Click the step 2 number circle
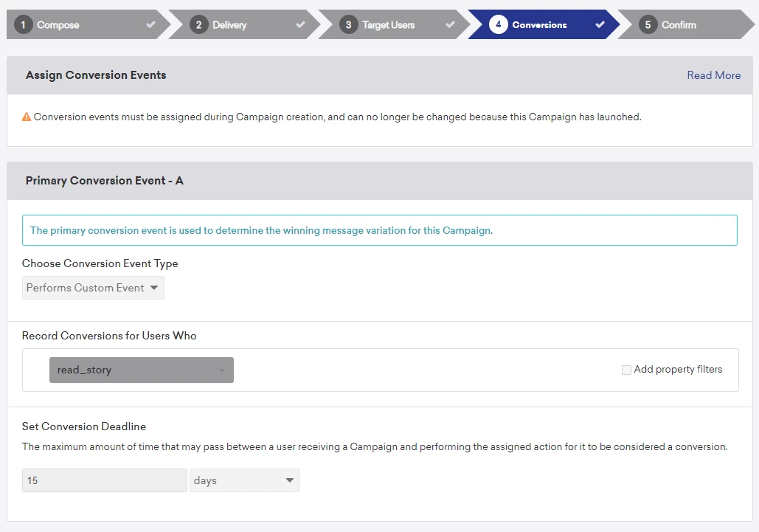 tap(198, 25)
